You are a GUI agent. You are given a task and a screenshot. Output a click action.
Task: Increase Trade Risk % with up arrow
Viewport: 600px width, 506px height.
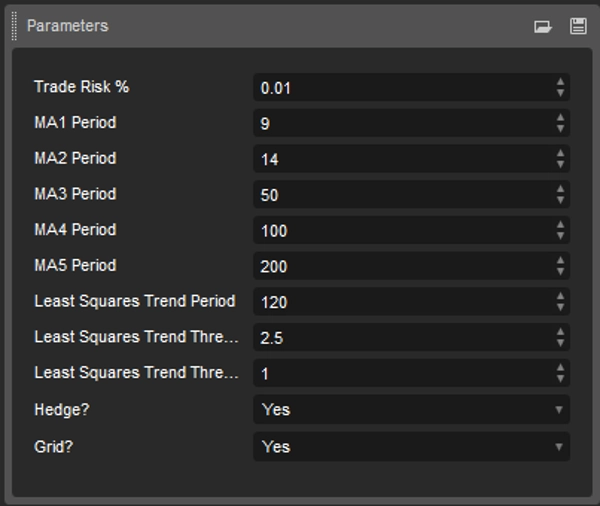[x=560, y=82]
